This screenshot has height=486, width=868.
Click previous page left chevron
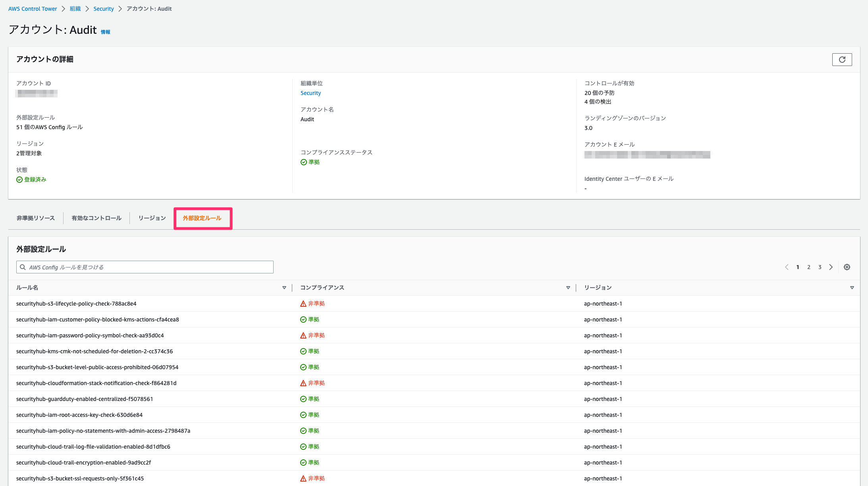pos(787,267)
